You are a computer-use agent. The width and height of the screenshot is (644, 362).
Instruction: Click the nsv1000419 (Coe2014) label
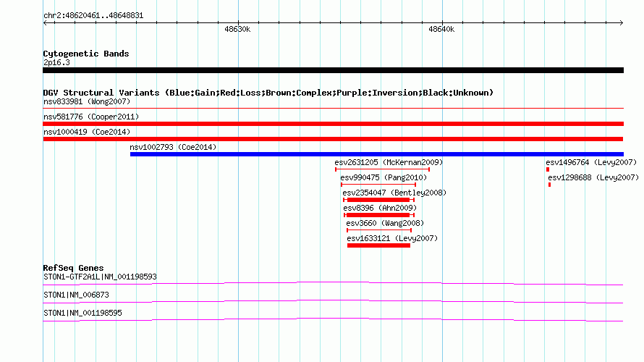[x=87, y=132]
